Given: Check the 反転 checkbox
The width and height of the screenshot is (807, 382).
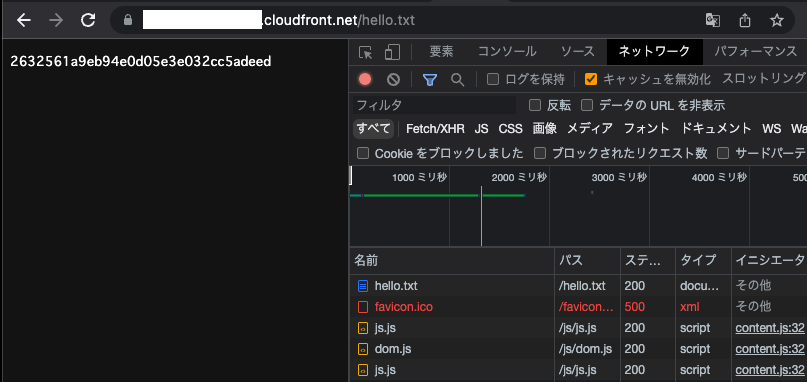Looking at the screenshot, I should [x=535, y=106].
